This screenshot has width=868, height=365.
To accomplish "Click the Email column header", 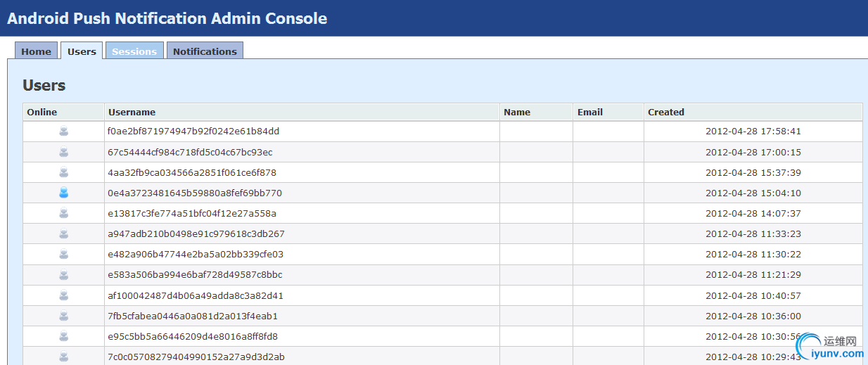I will tap(608, 112).
